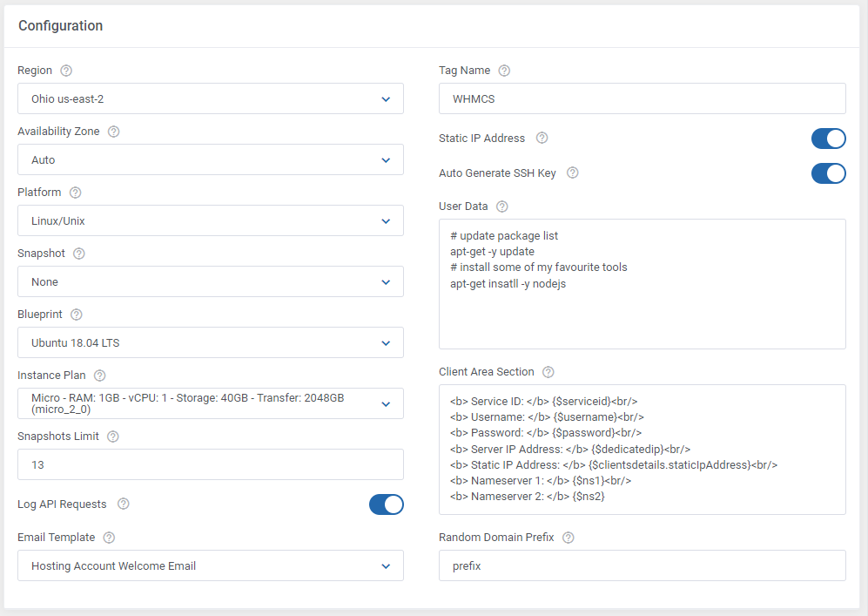Open the Snapshot dropdown set to None
Viewport: 868px width, 616px height.
click(x=211, y=281)
